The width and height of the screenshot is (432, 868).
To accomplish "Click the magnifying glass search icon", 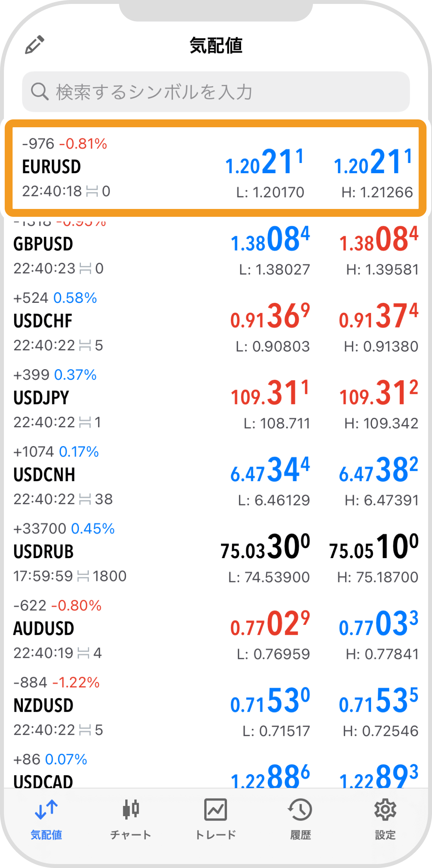I will pos(40,92).
